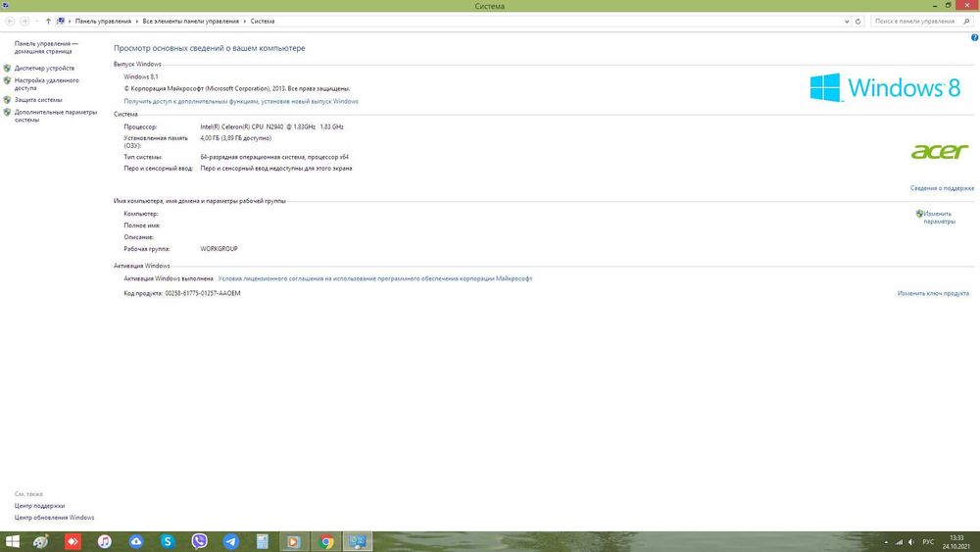Open the help question mark icon
The height and width of the screenshot is (552, 980).
pyautogui.click(x=974, y=37)
